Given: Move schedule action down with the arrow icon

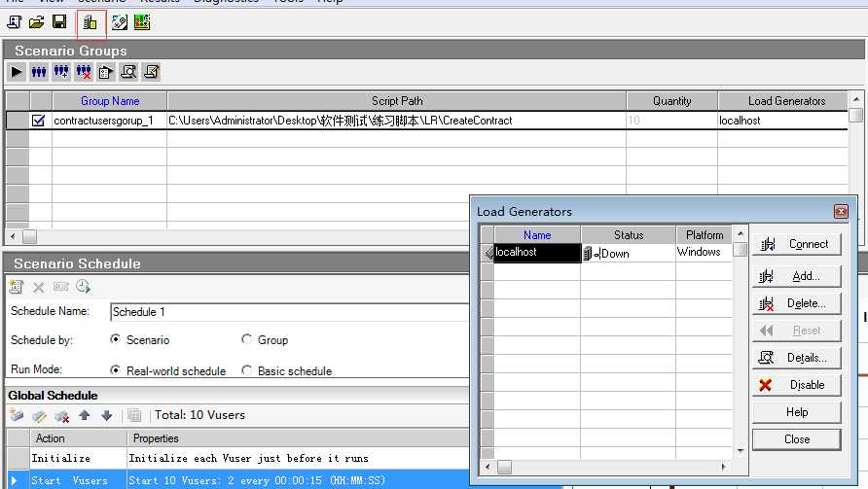Looking at the screenshot, I should point(107,415).
